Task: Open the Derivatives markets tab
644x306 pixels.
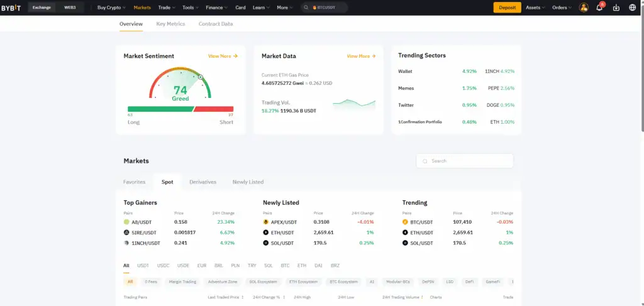Action: point(203,182)
